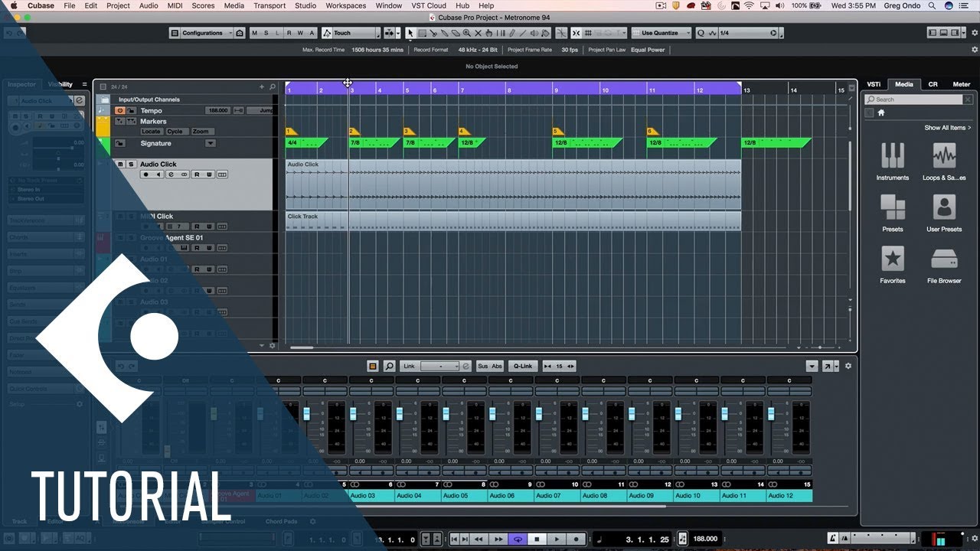Image resolution: width=980 pixels, height=551 pixels.
Task: Click marker 5 on the marker track
Action: coord(558,132)
